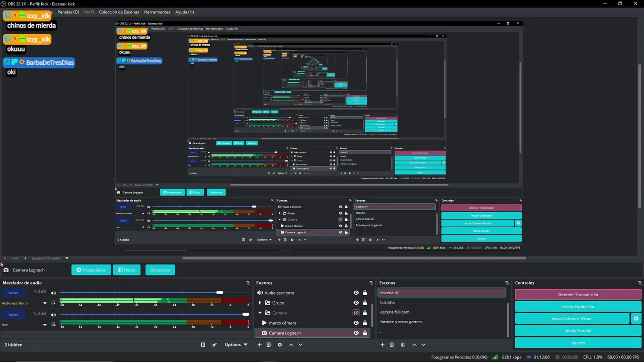Open Filtros for selected source
644x362 pixels.
(x=127, y=270)
